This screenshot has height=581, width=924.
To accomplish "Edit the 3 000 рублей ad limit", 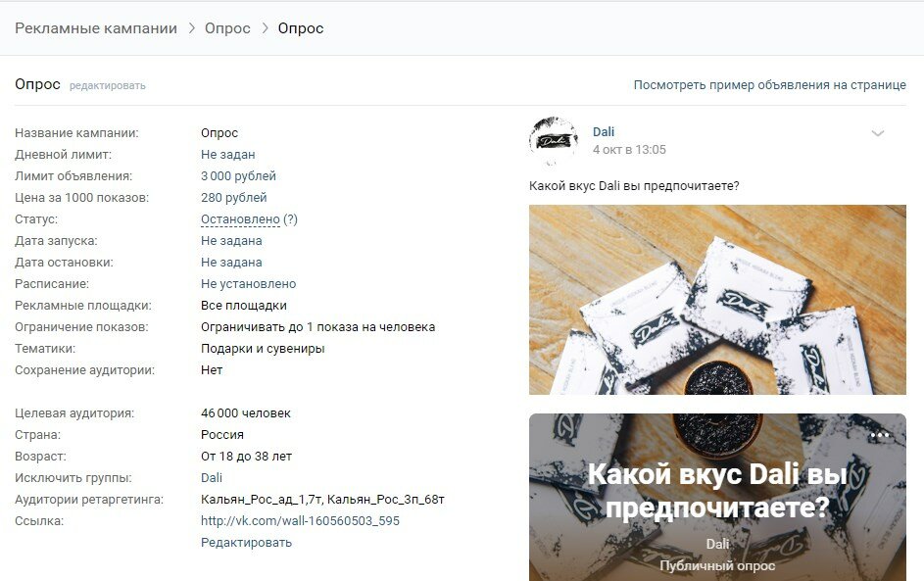I will pyautogui.click(x=238, y=176).
